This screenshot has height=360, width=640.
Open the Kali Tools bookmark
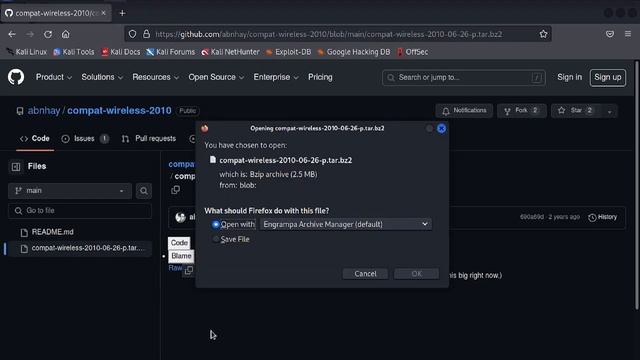pyautogui.click(x=73, y=52)
